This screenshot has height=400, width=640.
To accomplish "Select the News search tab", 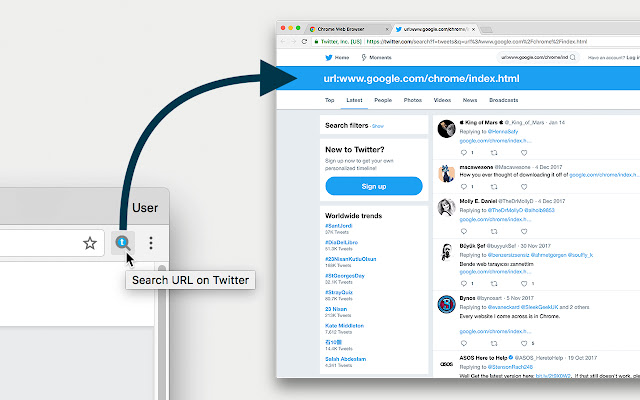I will [x=470, y=100].
